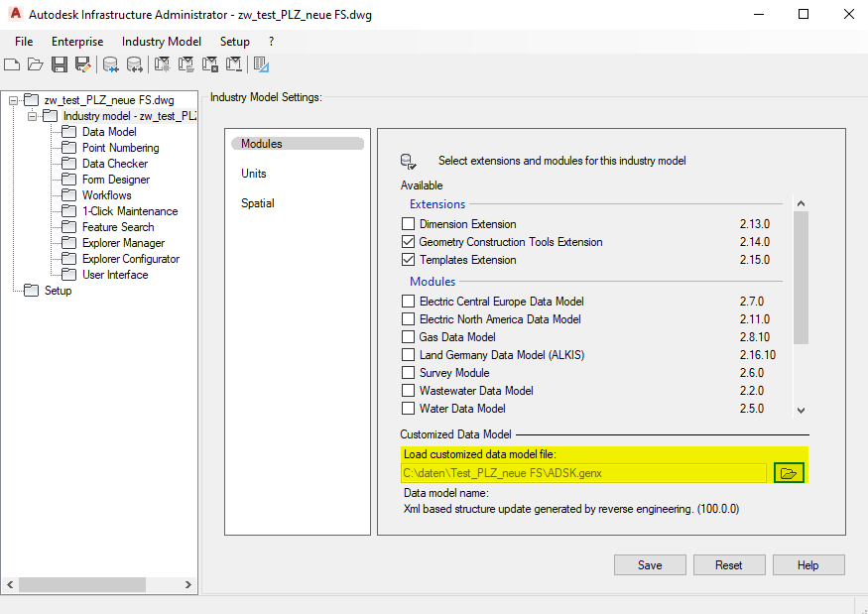Open Form Designer in the tree
Image resolution: width=868 pixels, height=614 pixels.
116,180
